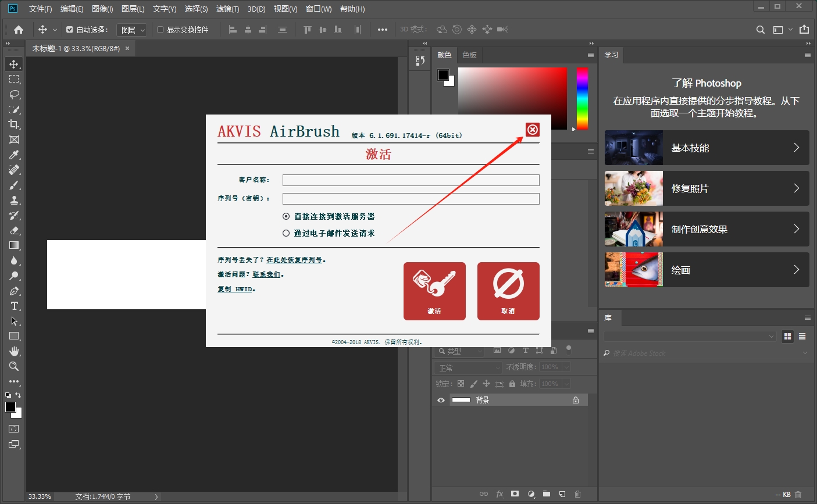
Task: Select the Lasso tool
Action: [x=14, y=94]
